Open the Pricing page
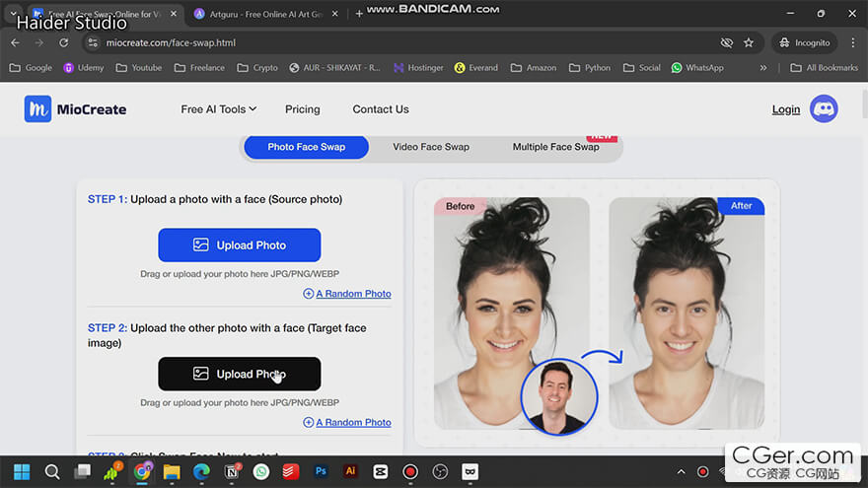868x488 pixels. tap(302, 109)
